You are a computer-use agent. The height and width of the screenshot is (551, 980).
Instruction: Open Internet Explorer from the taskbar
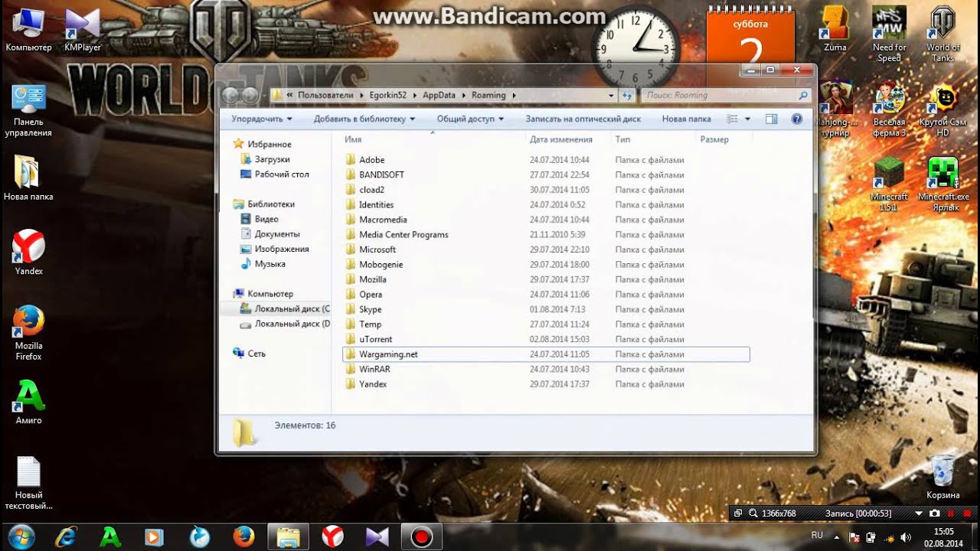coord(67,536)
